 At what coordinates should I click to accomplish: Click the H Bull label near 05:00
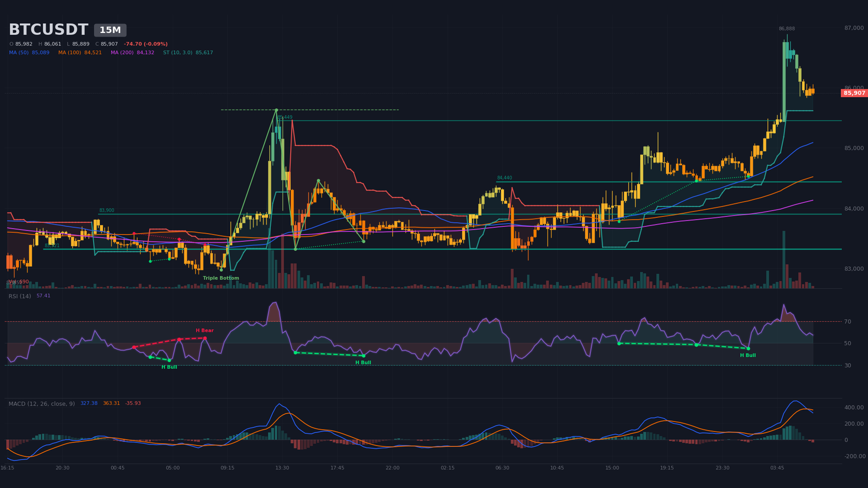click(169, 367)
